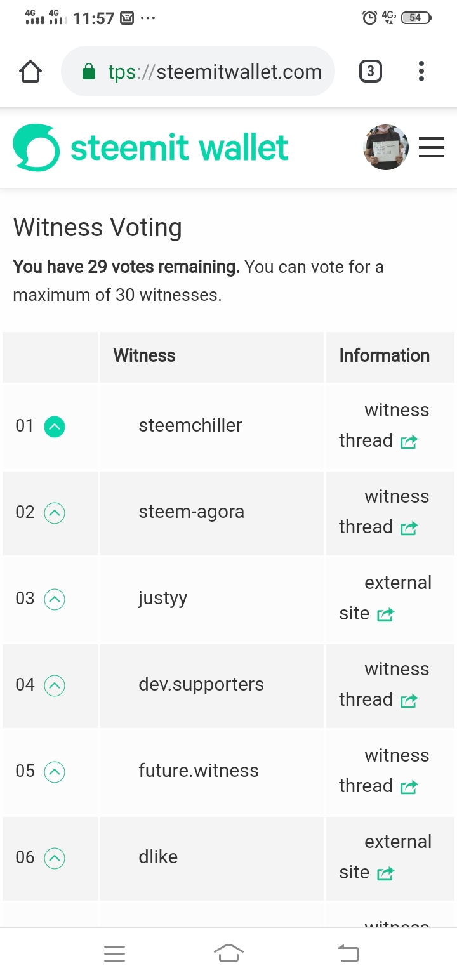Toggle vote for future.witness
The image size is (457, 980).
point(55,772)
